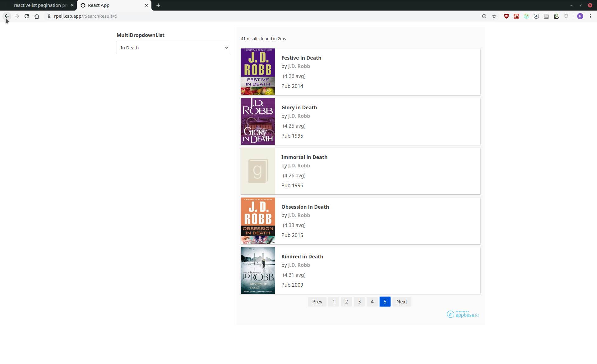Switch to the reactivelist pagination tab
This screenshot has width=597, height=364.
[40, 5]
